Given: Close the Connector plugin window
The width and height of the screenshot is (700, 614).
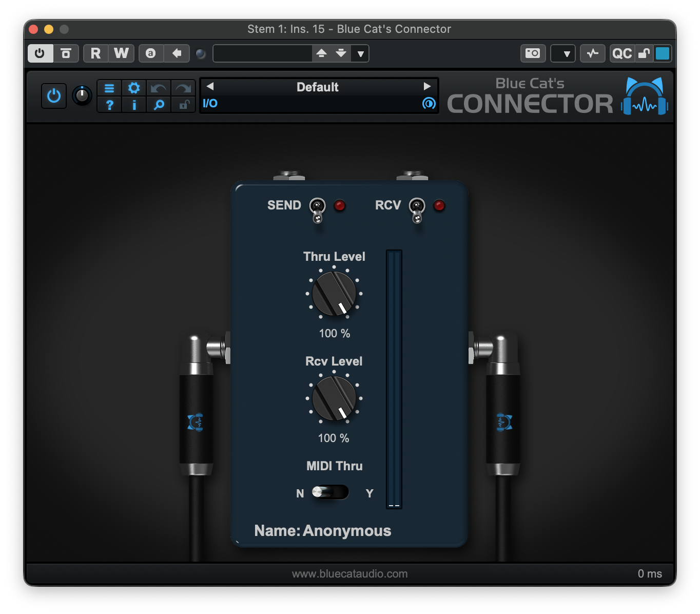Looking at the screenshot, I should pos(33,29).
